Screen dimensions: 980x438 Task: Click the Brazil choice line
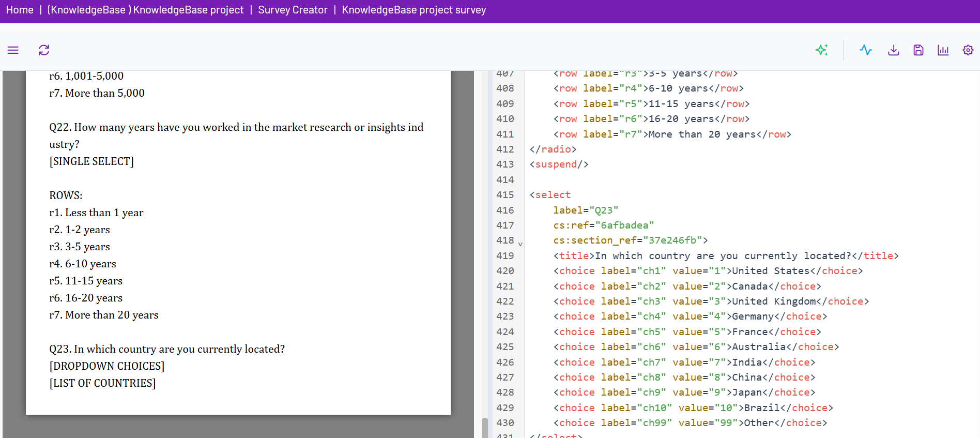tap(693, 408)
